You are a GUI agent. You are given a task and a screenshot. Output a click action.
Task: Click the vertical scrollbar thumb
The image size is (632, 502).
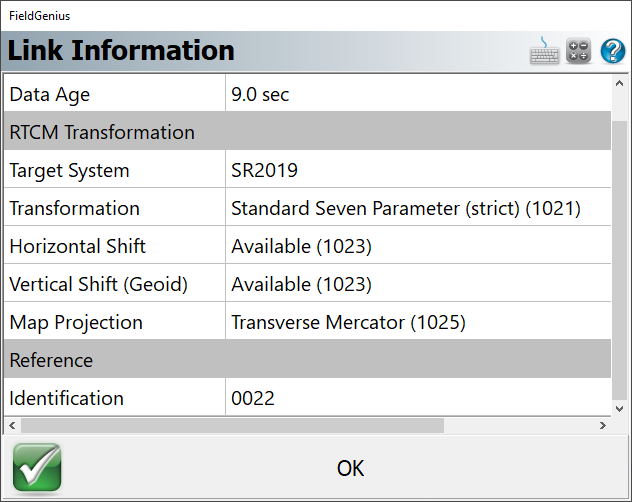point(620,259)
